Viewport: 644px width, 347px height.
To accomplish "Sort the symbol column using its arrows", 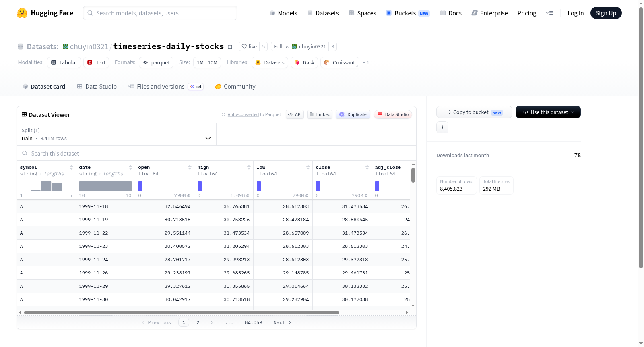I will click(x=71, y=167).
